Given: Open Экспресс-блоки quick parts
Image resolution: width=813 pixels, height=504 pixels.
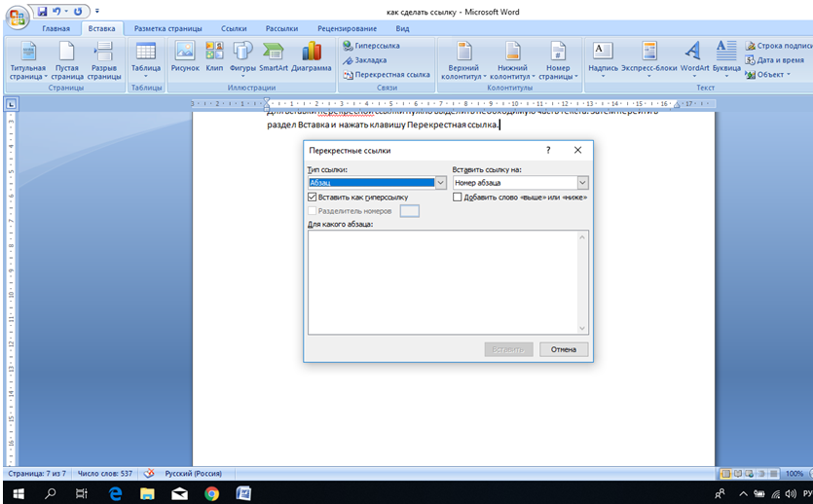Looking at the screenshot, I should point(649,59).
